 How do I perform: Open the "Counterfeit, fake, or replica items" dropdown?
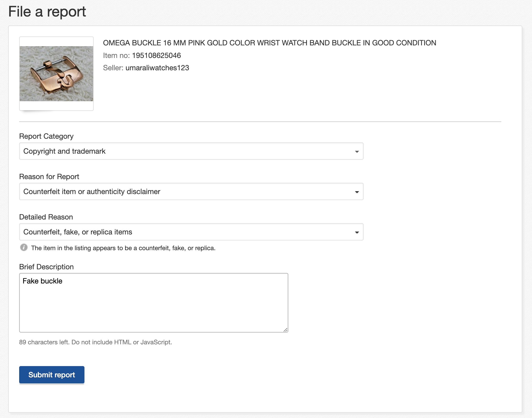point(191,232)
